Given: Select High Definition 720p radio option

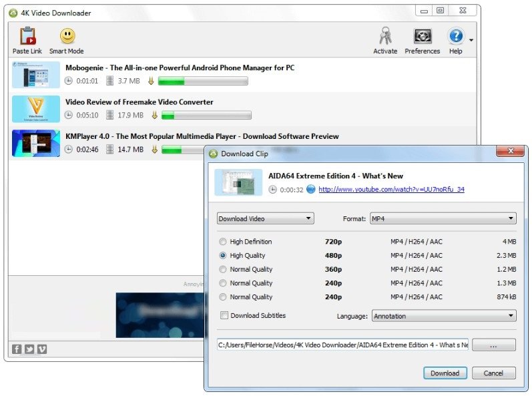Looking at the screenshot, I should 222,242.
